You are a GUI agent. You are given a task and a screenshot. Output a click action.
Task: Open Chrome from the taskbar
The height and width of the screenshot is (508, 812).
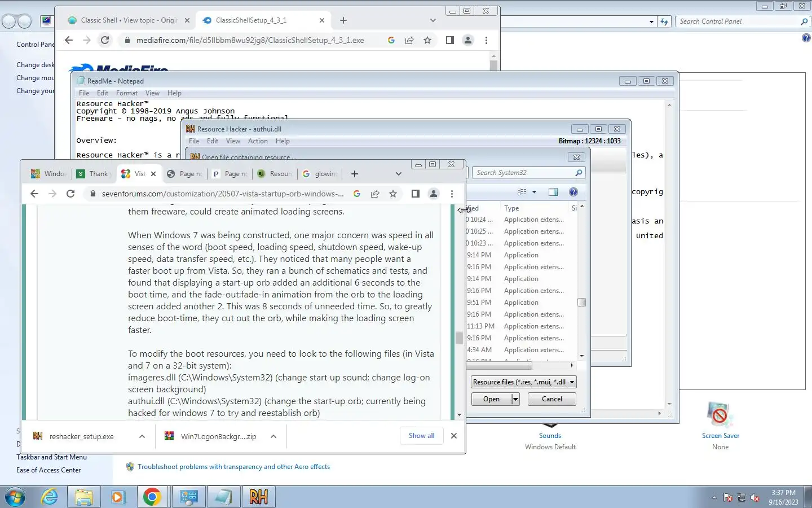[152, 497]
